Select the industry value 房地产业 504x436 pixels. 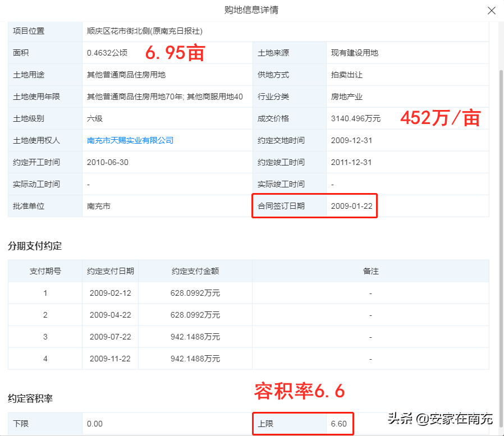pyautogui.click(x=346, y=97)
